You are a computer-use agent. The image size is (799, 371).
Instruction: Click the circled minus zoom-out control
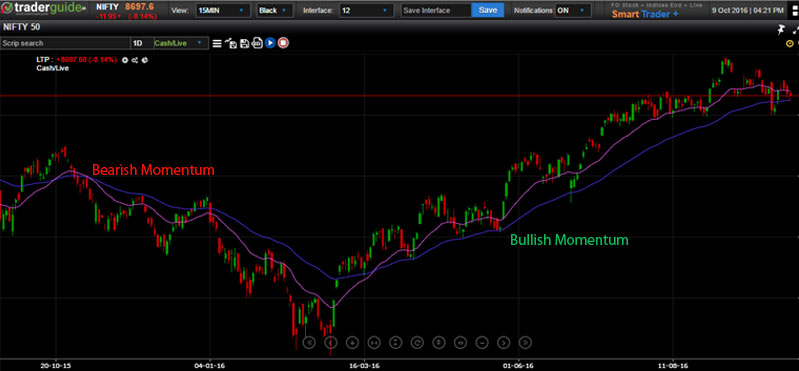[483, 342]
